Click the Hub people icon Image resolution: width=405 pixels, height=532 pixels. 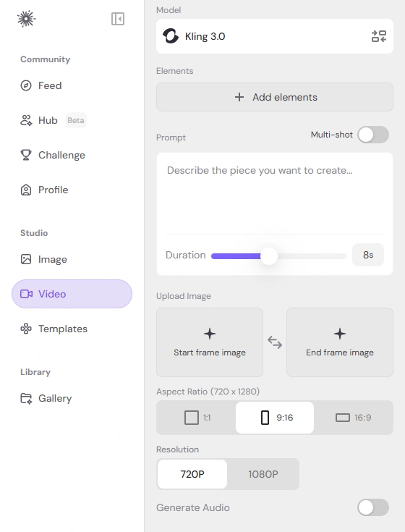26,120
